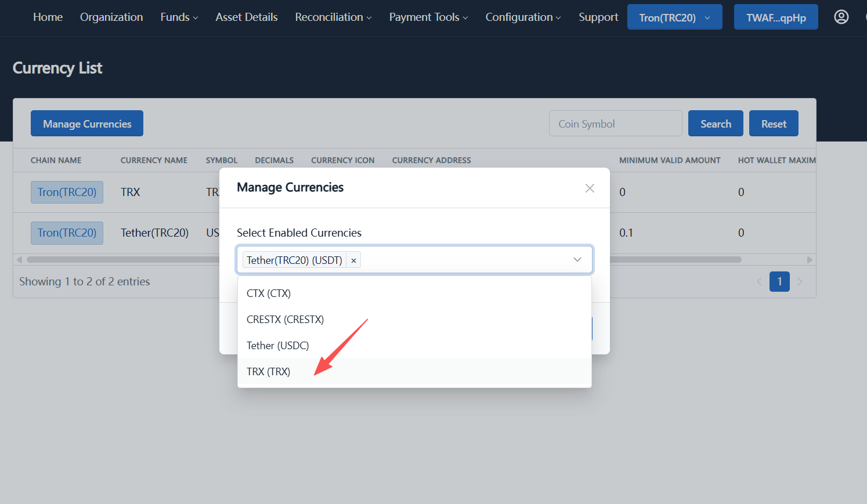
Task: Click the Manage Currencies button
Action: (x=86, y=123)
